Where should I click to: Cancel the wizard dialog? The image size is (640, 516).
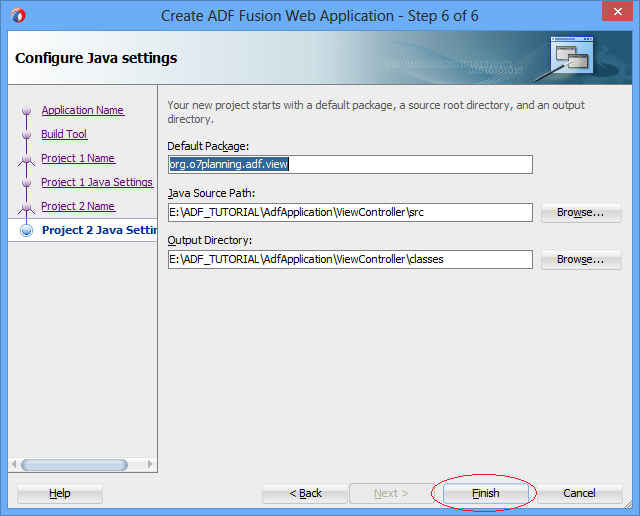coord(580,493)
